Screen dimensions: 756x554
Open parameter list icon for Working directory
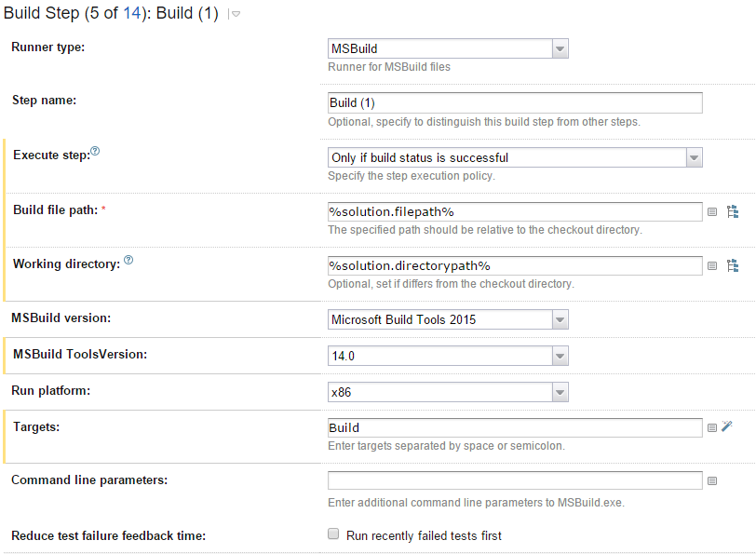click(712, 266)
